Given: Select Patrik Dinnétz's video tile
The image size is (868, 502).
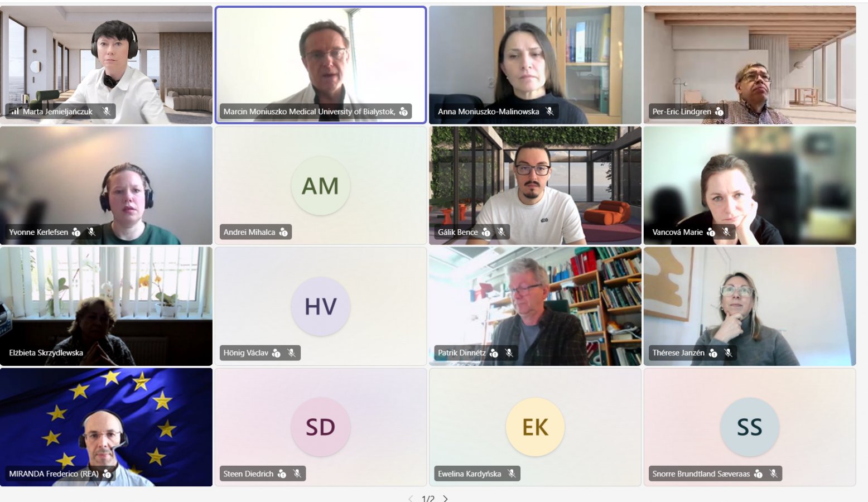Looking at the screenshot, I should coord(535,306).
